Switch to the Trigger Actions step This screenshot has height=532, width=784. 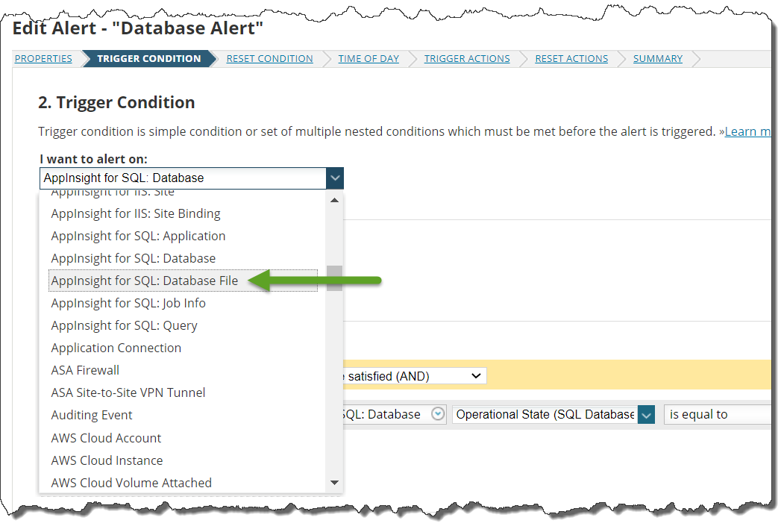pos(467,59)
